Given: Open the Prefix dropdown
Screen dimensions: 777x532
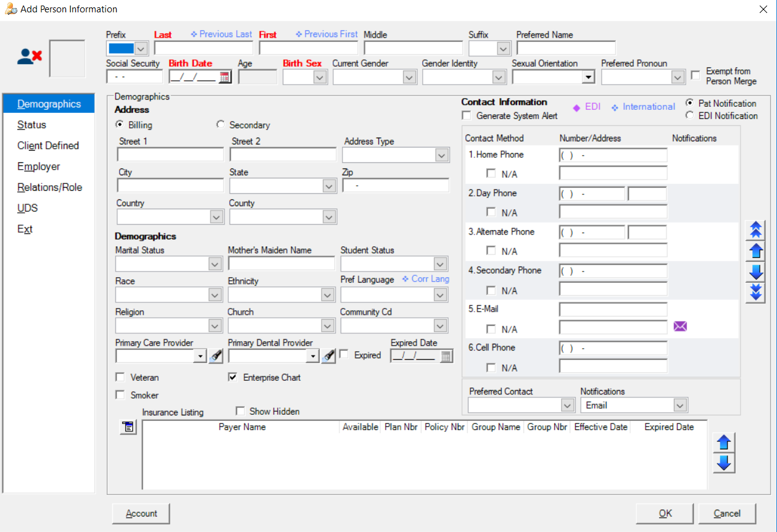Looking at the screenshot, I should pyautogui.click(x=141, y=49).
